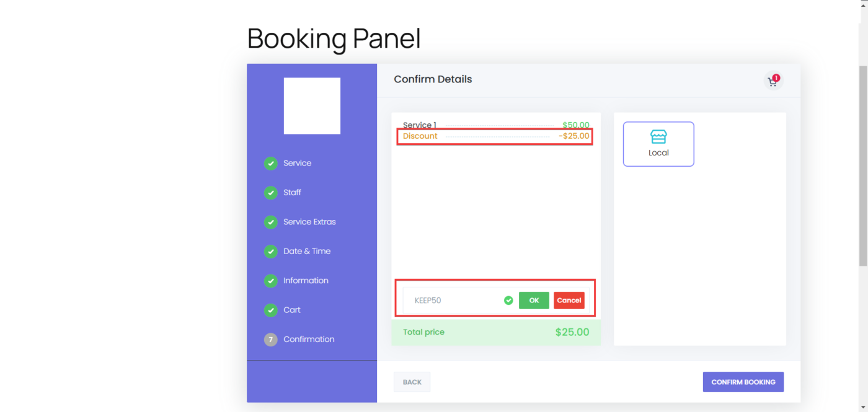Image resolution: width=868 pixels, height=412 pixels.
Task: Switch to the Date & Time step
Action: coord(307,252)
